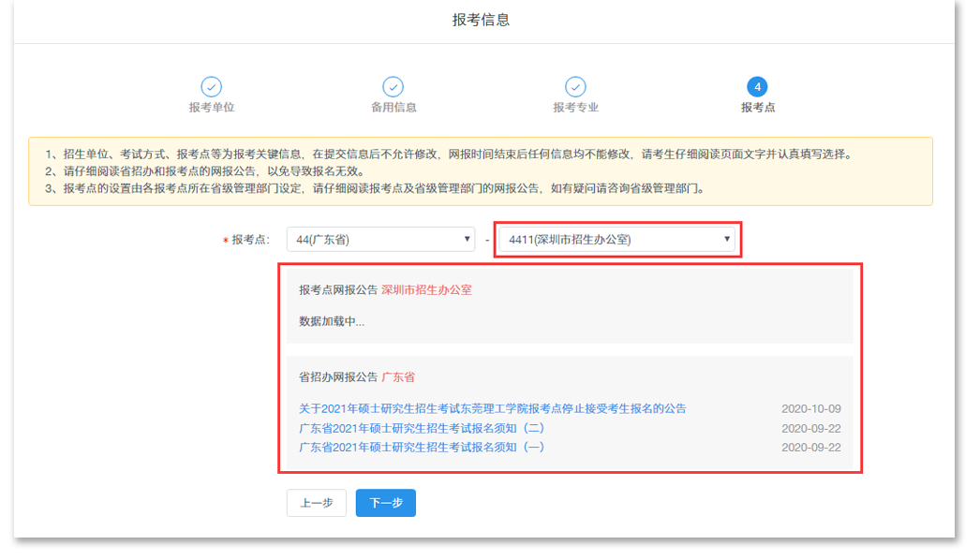Click the 上一步 button

pyautogui.click(x=317, y=503)
